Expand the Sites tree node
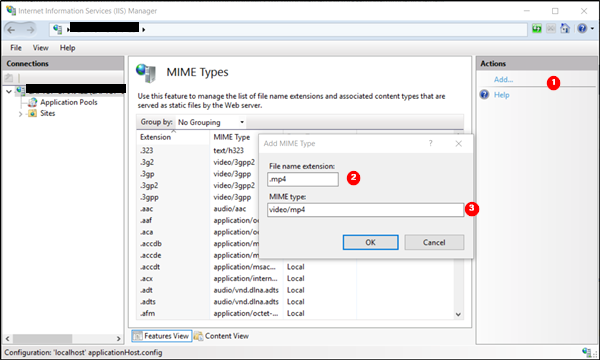 (20, 114)
